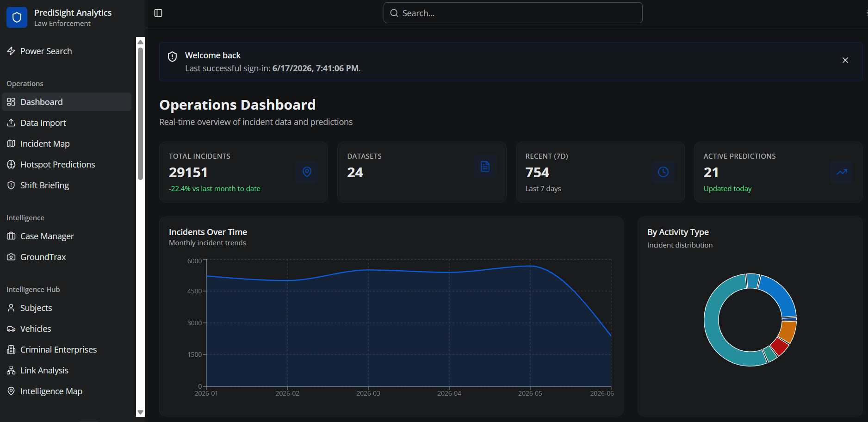
Task: Click the shield icon in Welcome banner
Action: point(173,56)
